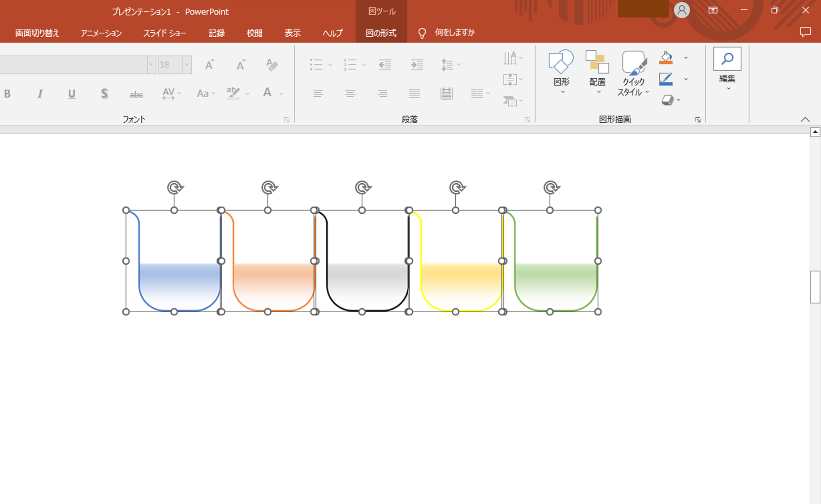This screenshot has height=504, width=821.
Task: Toggle italic formatting
Action: tap(40, 94)
